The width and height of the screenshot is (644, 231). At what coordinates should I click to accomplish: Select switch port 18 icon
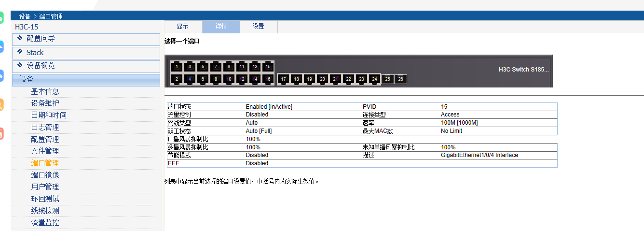(x=297, y=79)
